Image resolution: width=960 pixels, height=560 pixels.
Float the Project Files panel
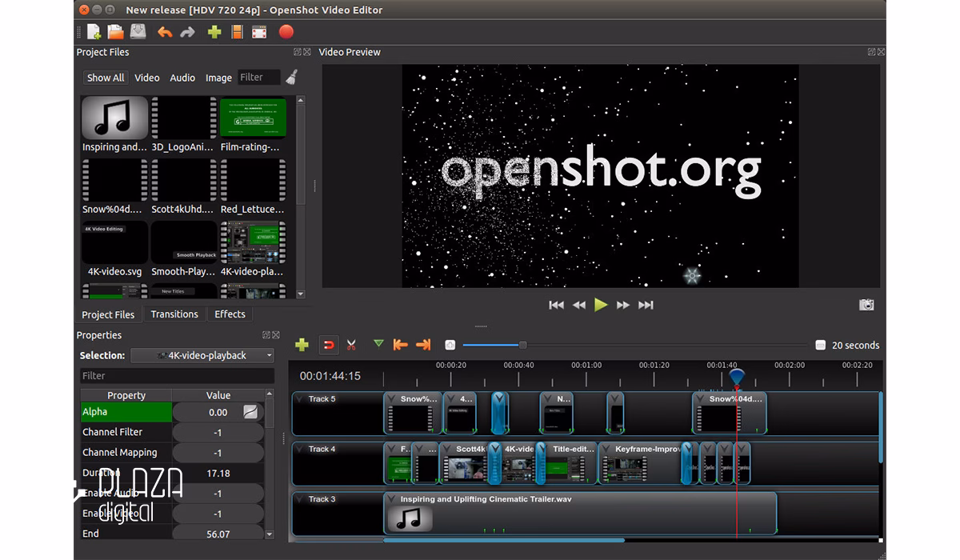[x=298, y=52]
